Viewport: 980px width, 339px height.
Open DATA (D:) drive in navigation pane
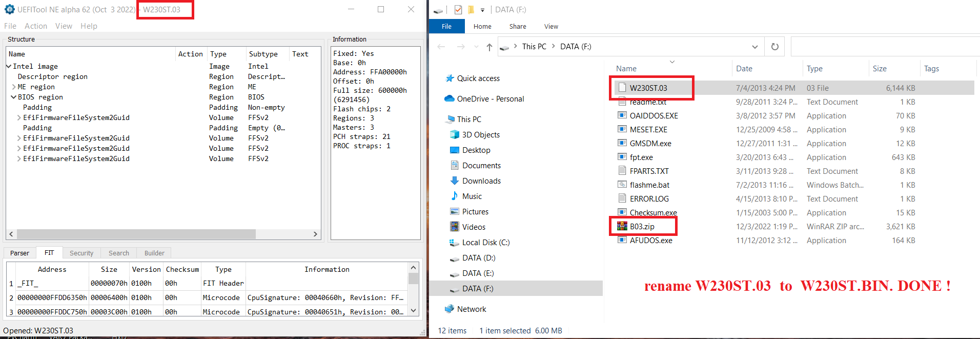(x=479, y=258)
